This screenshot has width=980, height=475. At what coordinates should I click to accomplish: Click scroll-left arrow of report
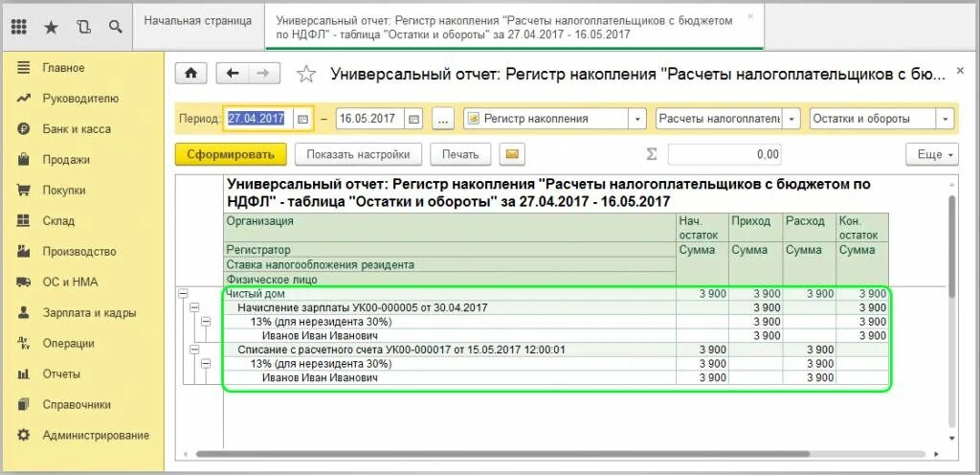(x=185, y=454)
